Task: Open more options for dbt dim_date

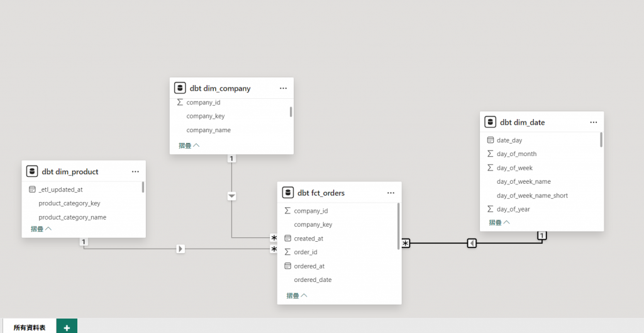Action: (x=594, y=122)
